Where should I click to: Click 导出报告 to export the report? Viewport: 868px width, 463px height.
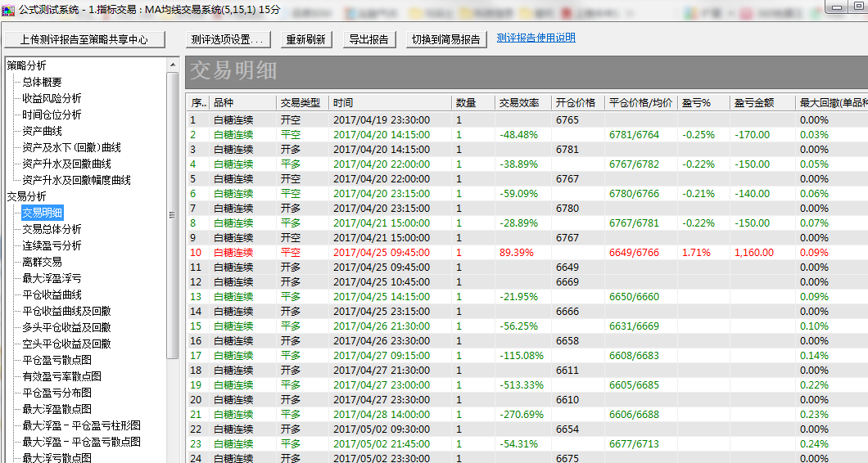(368, 39)
